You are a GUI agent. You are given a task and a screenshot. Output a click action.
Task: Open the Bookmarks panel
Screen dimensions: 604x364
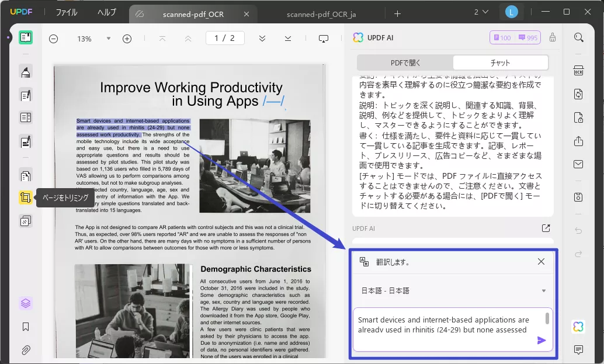tap(26, 327)
